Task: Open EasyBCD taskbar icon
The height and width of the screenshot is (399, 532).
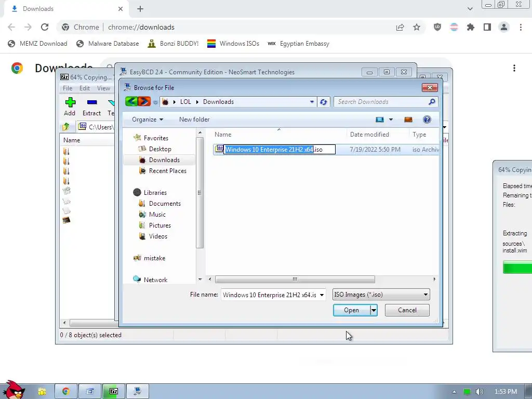Action: [137, 392]
